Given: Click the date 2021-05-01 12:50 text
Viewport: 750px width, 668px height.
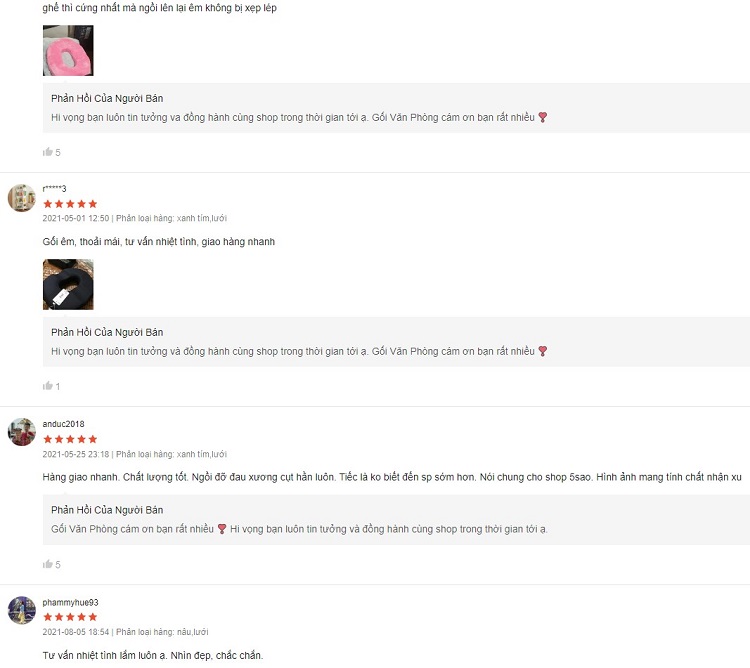Looking at the screenshot, I should (x=76, y=218).
